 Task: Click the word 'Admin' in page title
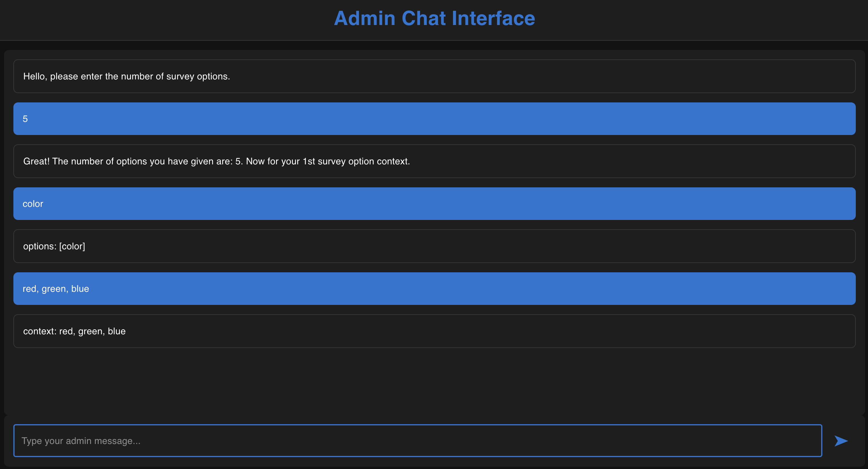[x=364, y=18]
